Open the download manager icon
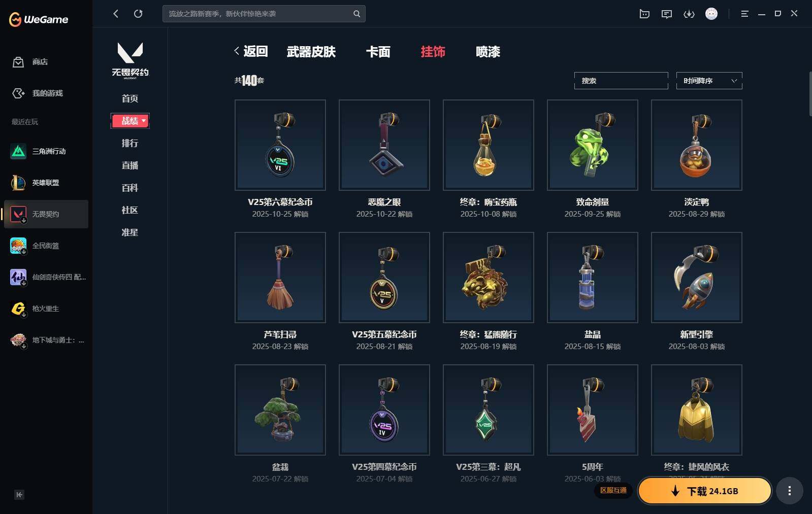This screenshot has width=812, height=514. (689, 14)
